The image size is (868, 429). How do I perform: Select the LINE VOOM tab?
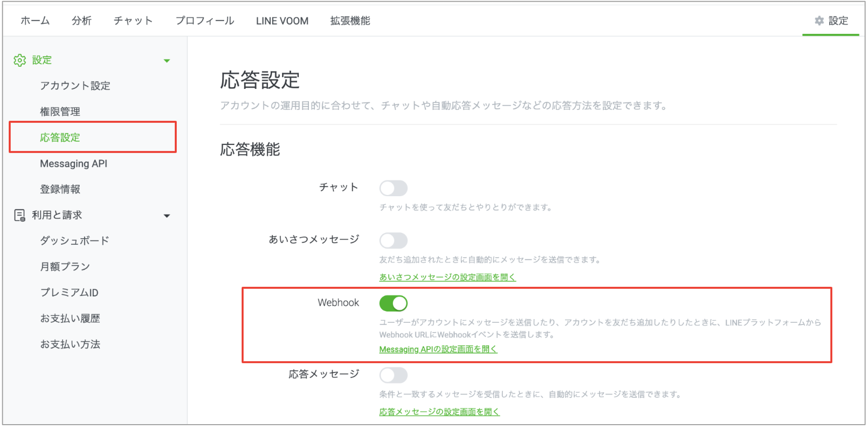[282, 20]
